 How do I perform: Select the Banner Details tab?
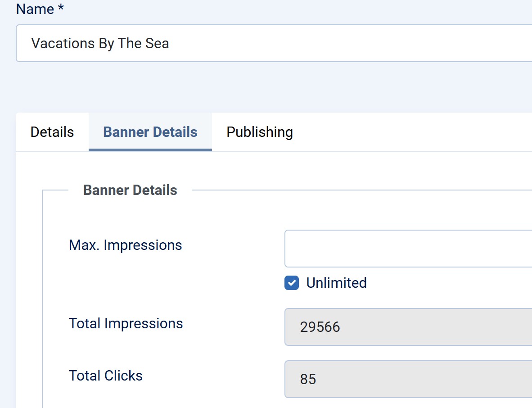tap(150, 132)
